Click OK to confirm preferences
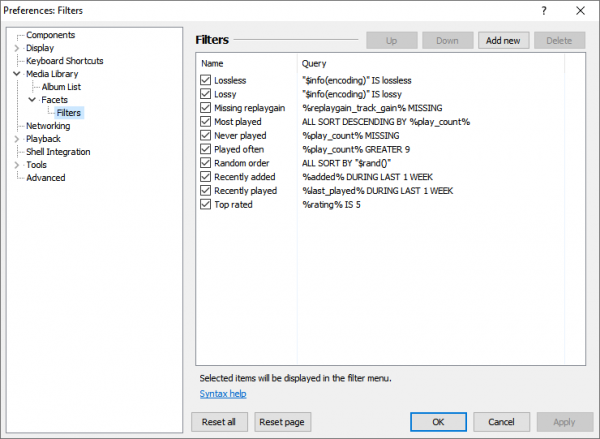The image size is (600, 439). (437, 421)
